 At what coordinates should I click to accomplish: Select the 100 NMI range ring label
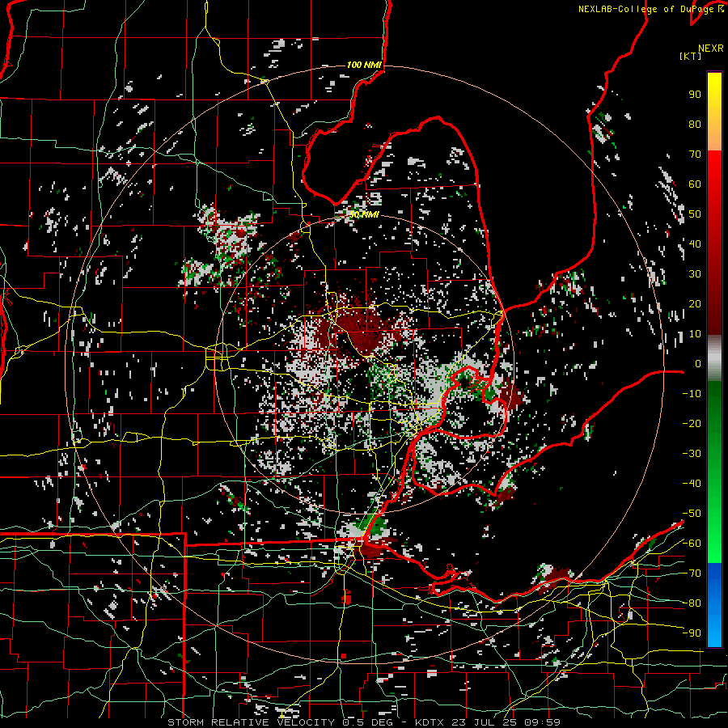(364, 65)
